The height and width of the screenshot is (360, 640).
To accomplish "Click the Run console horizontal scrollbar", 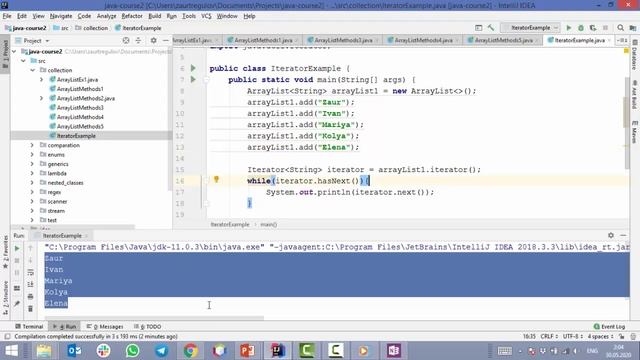I will point(154,317).
